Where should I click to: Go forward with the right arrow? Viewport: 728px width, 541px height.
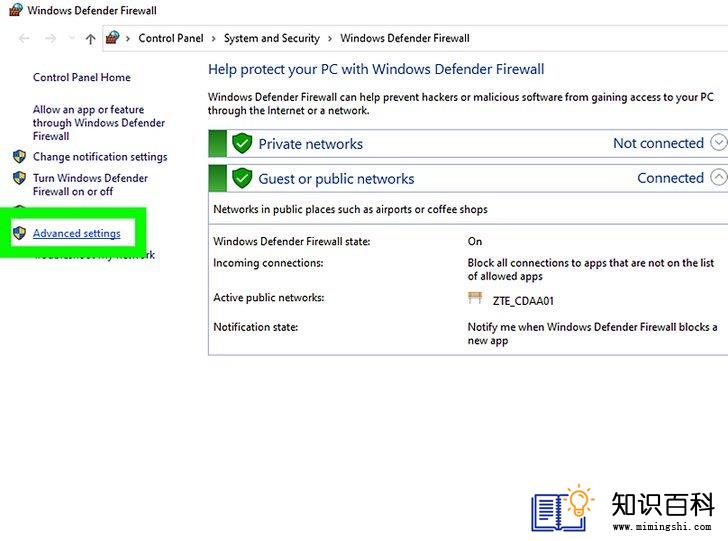pos(50,39)
